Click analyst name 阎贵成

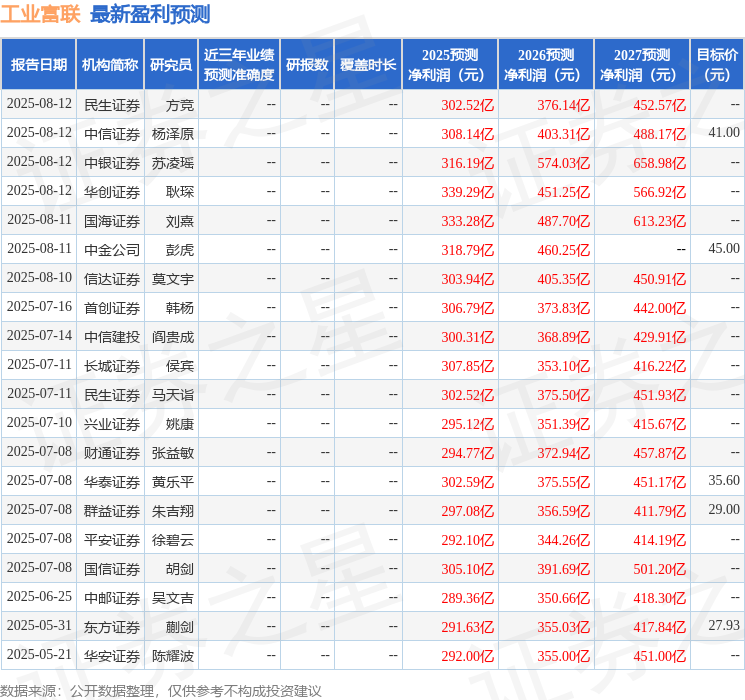[173, 337]
